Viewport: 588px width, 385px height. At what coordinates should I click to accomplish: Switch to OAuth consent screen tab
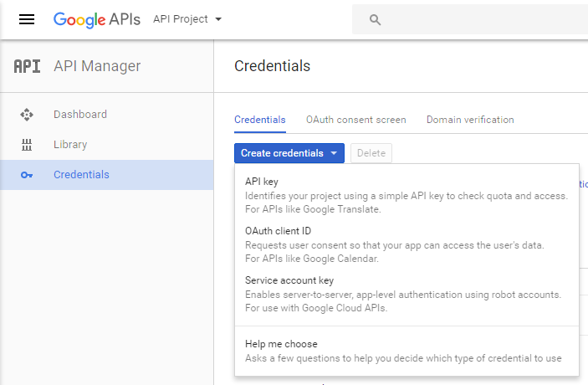[355, 120]
